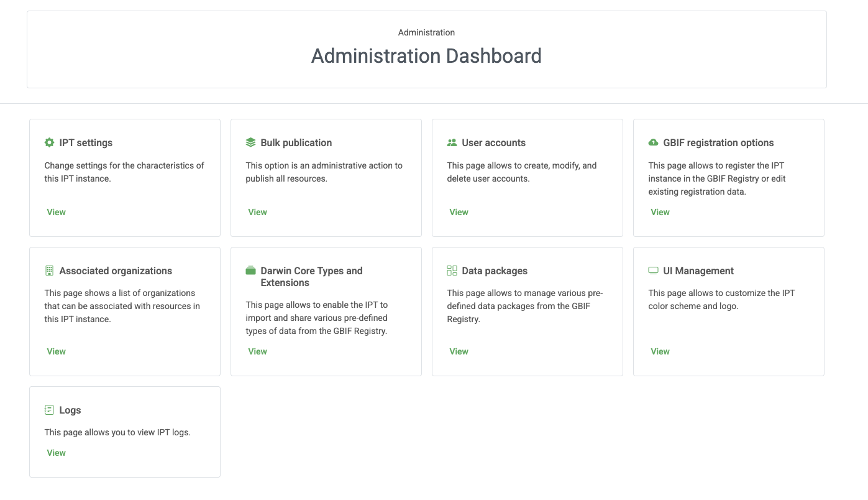This screenshot has width=868, height=500.
Task: Click the monitor icon beside UI Management
Action: [x=653, y=271]
